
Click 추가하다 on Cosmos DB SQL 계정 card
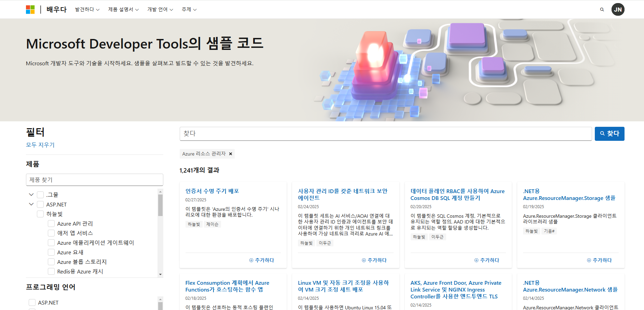point(487,260)
